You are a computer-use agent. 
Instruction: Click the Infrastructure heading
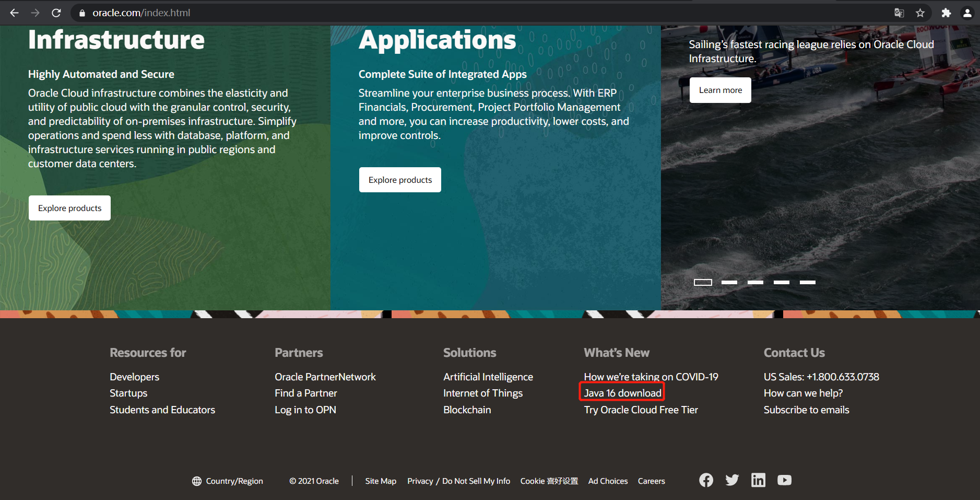(x=116, y=40)
